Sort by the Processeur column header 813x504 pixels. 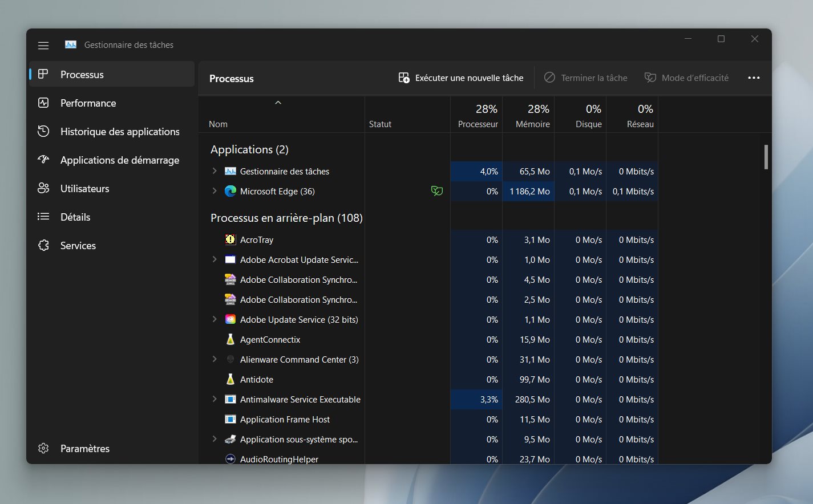pyautogui.click(x=476, y=115)
